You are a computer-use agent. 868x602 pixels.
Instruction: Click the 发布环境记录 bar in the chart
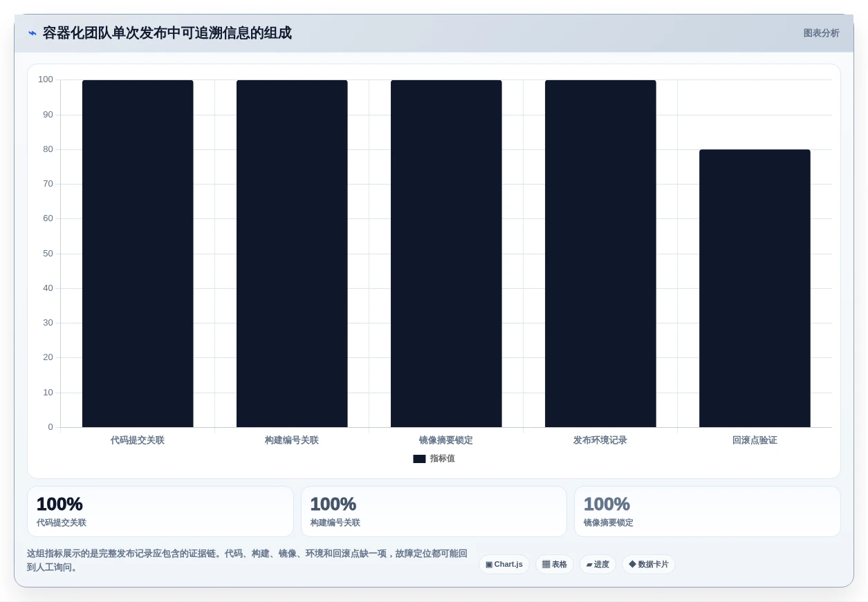pos(600,254)
